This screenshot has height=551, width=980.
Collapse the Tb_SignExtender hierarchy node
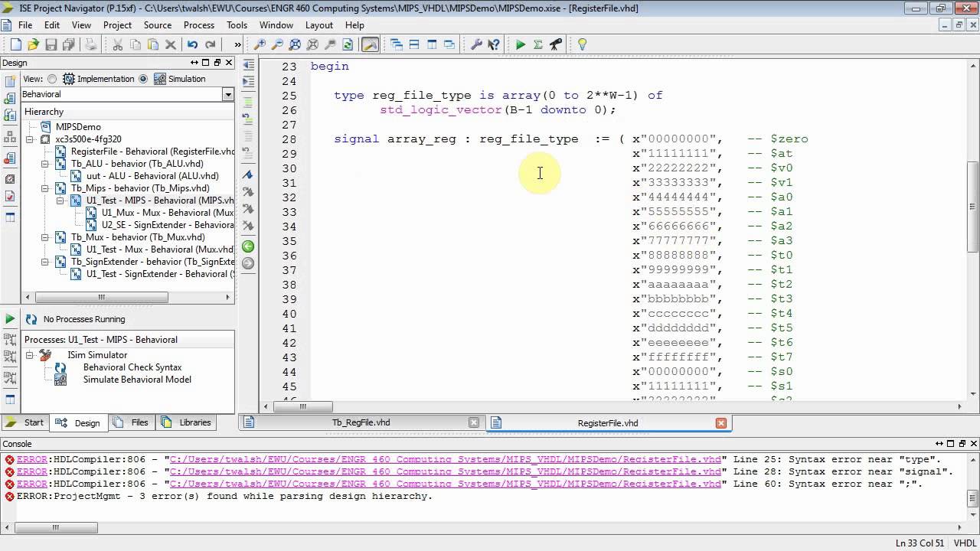[45, 262]
